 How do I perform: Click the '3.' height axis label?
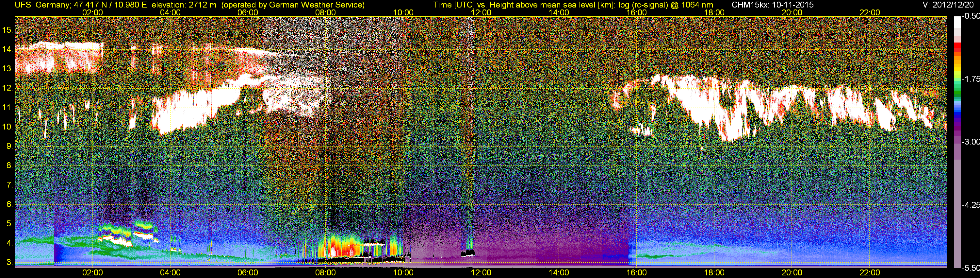pos(10,262)
